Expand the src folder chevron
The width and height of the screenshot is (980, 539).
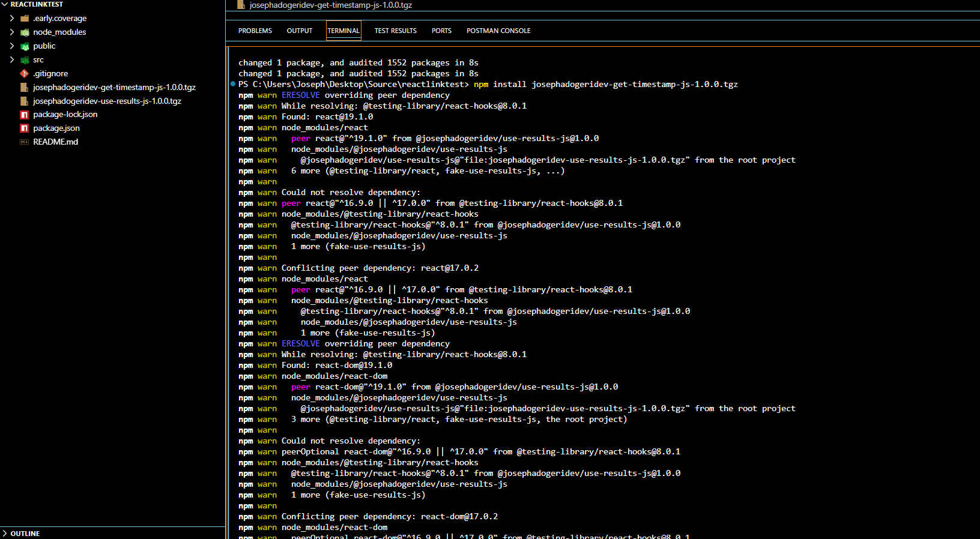point(12,60)
